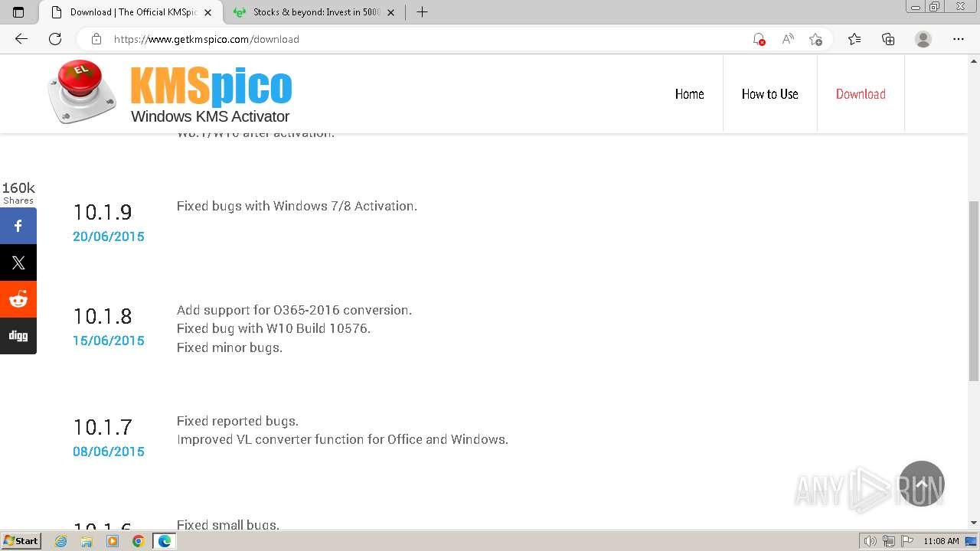Click 'Windows KMS Activator' subtitle
The width and height of the screenshot is (980, 551).
pyautogui.click(x=210, y=116)
